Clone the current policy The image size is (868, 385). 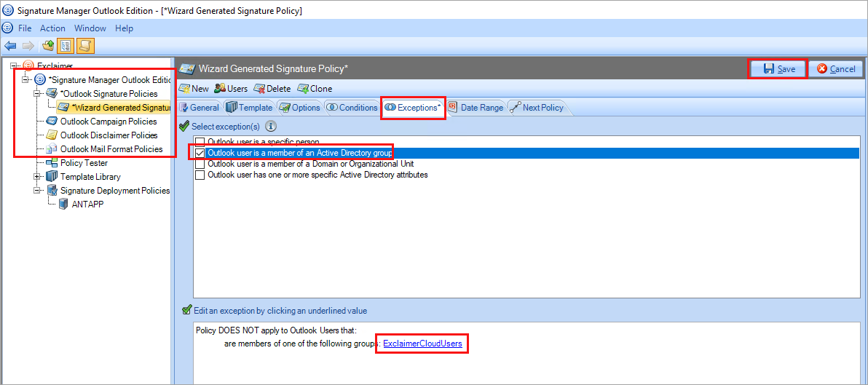[x=303, y=89]
